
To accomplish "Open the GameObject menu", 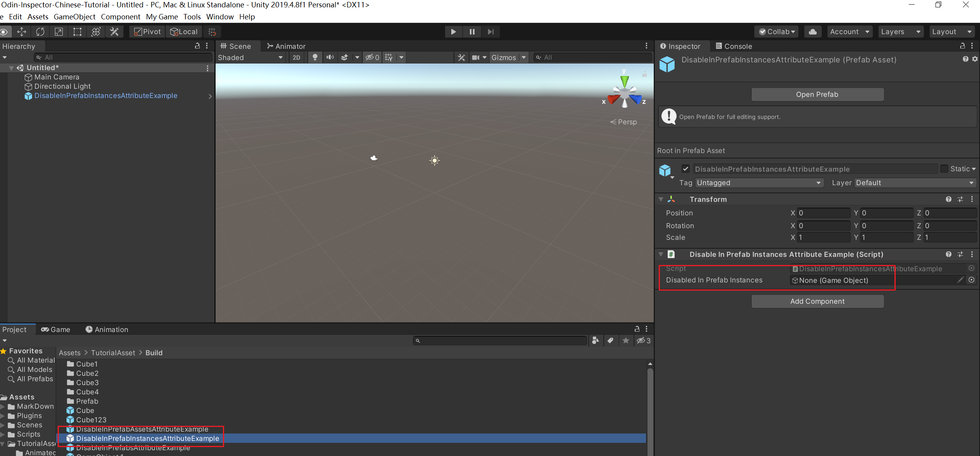I will 74,17.
